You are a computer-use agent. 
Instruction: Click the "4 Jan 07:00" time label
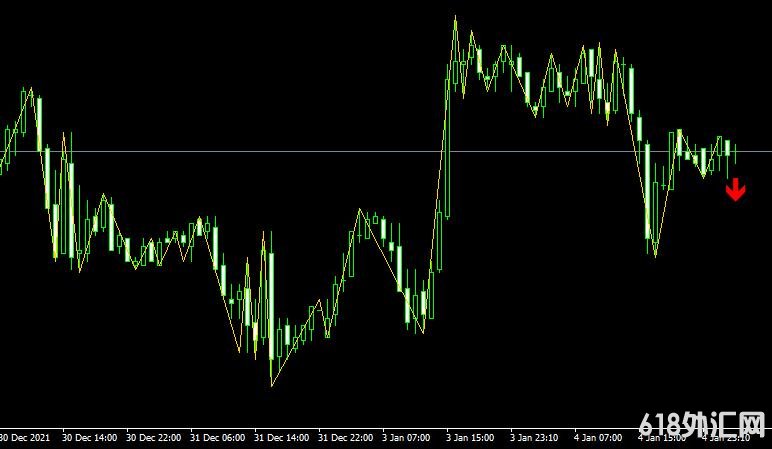598,437
